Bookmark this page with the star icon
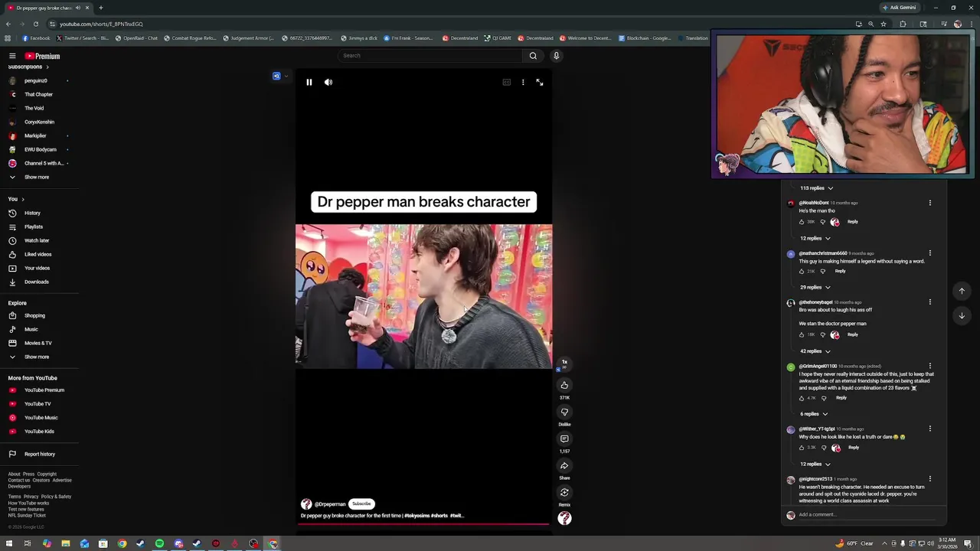The image size is (980, 551). pyautogui.click(x=884, y=24)
